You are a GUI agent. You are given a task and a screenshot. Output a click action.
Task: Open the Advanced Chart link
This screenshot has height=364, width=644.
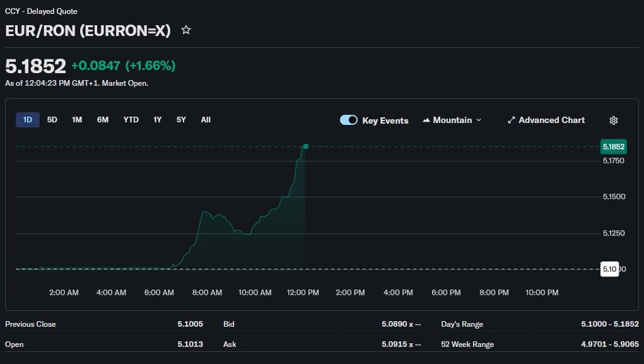click(x=551, y=120)
